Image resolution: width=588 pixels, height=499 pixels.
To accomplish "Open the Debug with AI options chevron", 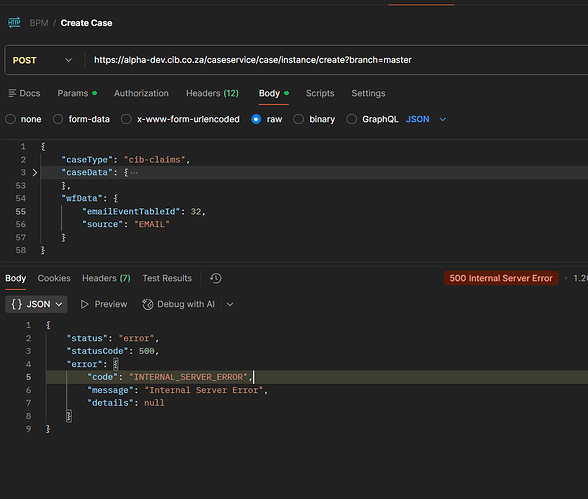I will (x=230, y=304).
